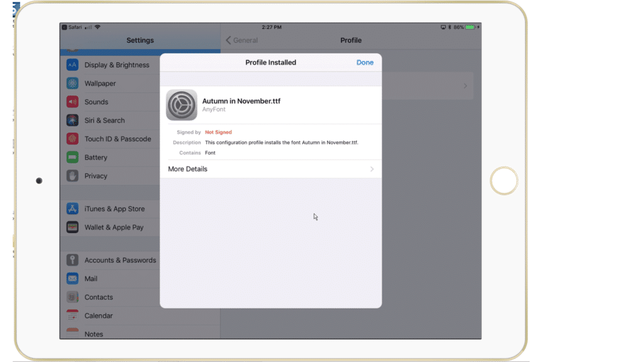
Task: Tap Wi-Fi status icon
Action: click(97, 27)
